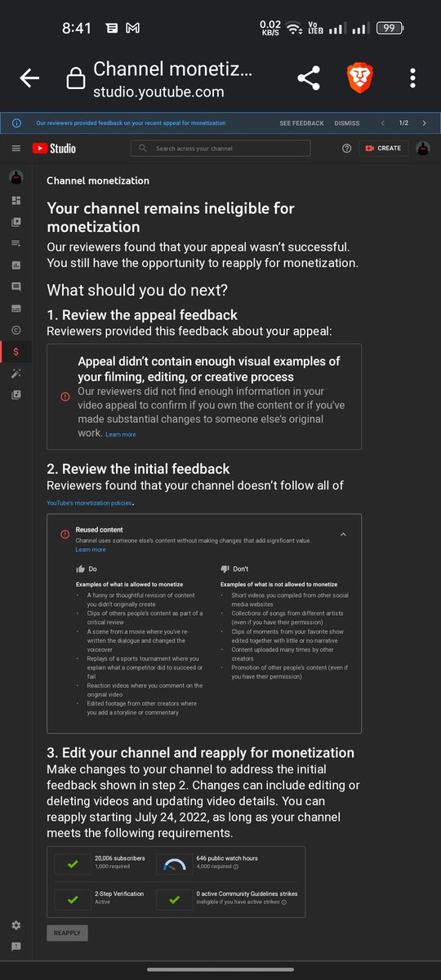The height and width of the screenshot is (980, 441).
Task: Click green check beside Community Guidelines strikes
Action: (x=174, y=899)
